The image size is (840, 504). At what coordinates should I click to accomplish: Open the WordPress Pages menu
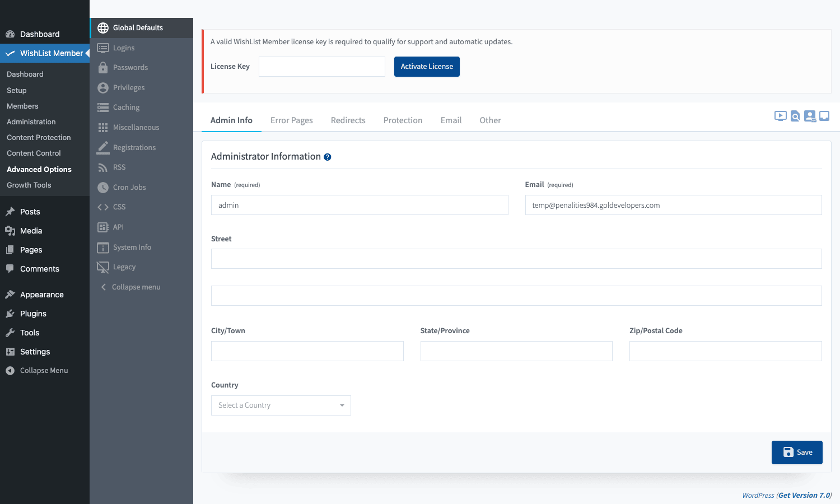click(x=45, y=250)
